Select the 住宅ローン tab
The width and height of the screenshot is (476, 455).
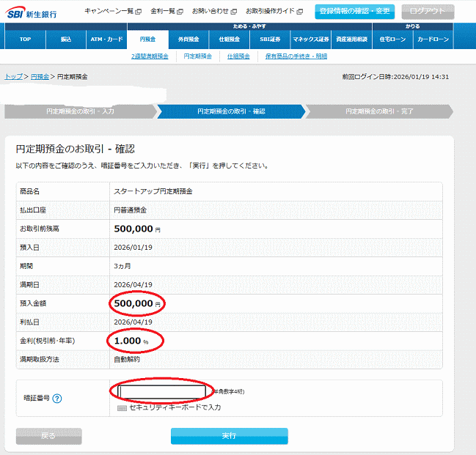point(392,40)
